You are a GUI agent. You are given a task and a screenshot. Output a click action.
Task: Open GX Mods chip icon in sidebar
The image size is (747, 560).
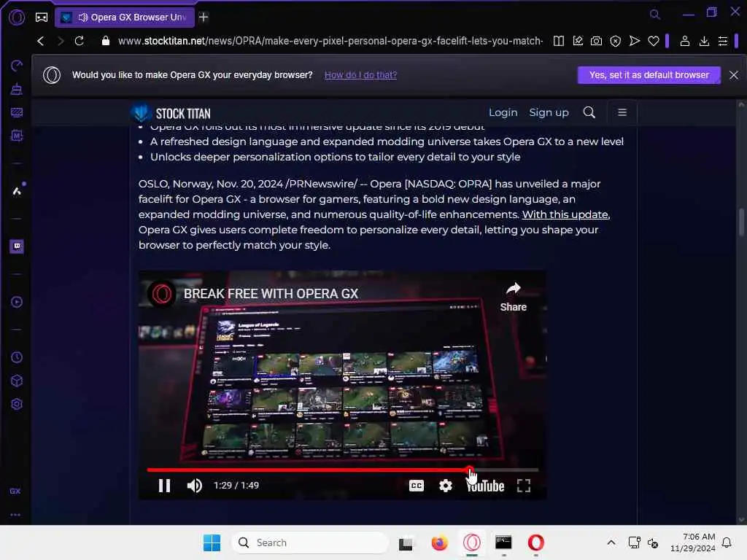(x=17, y=136)
